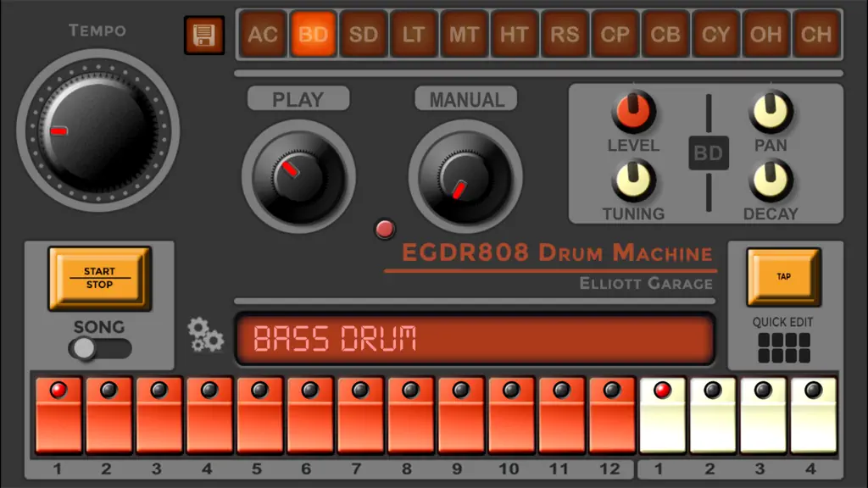
Task: Select the SD snare drum tab
Action: pos(363,34)
